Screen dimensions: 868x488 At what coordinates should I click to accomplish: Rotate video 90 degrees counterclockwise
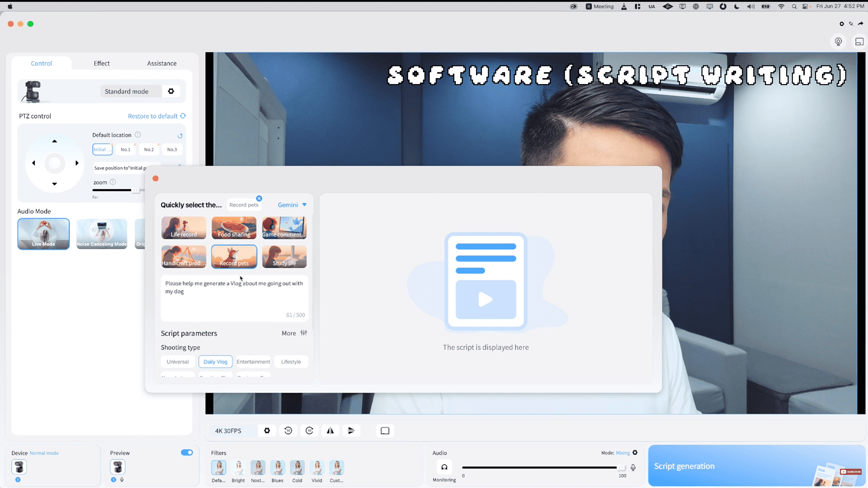288,431
